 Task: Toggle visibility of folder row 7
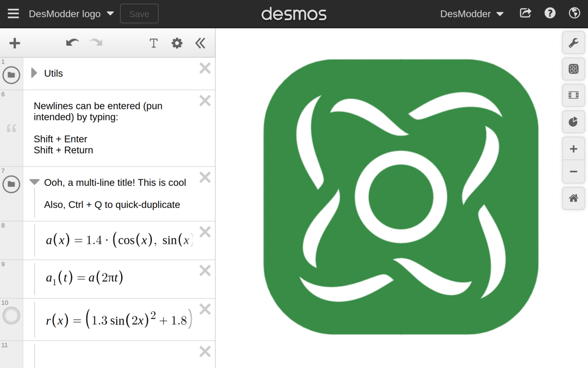point(11,184)
